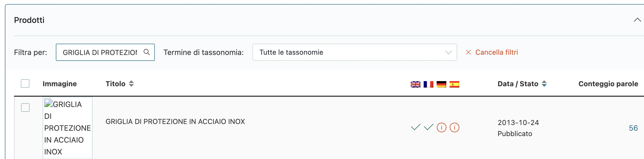
Task: Open word count 56 link
Action: point(633,128)
